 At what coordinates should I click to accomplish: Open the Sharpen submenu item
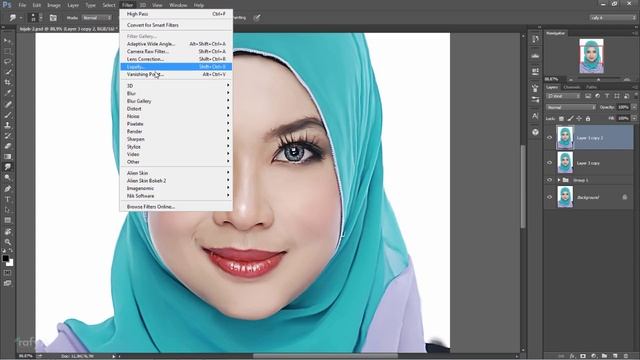click(x=176, y=139)
